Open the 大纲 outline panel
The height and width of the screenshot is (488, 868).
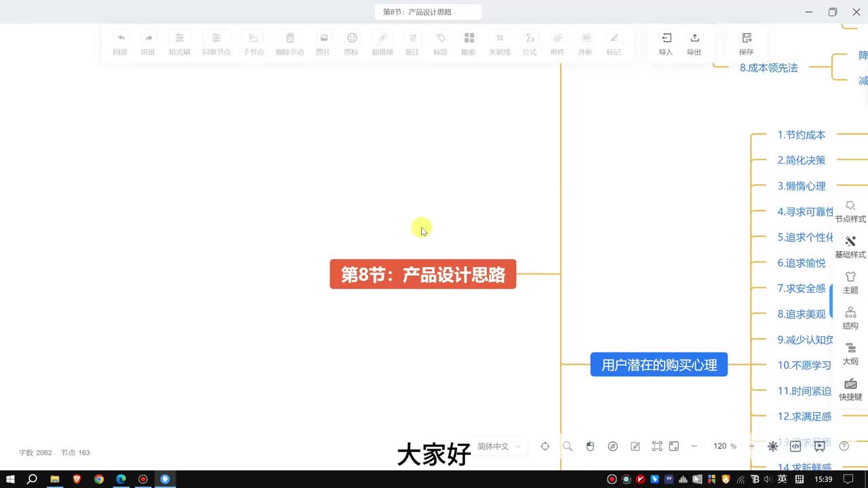point(850,354)
